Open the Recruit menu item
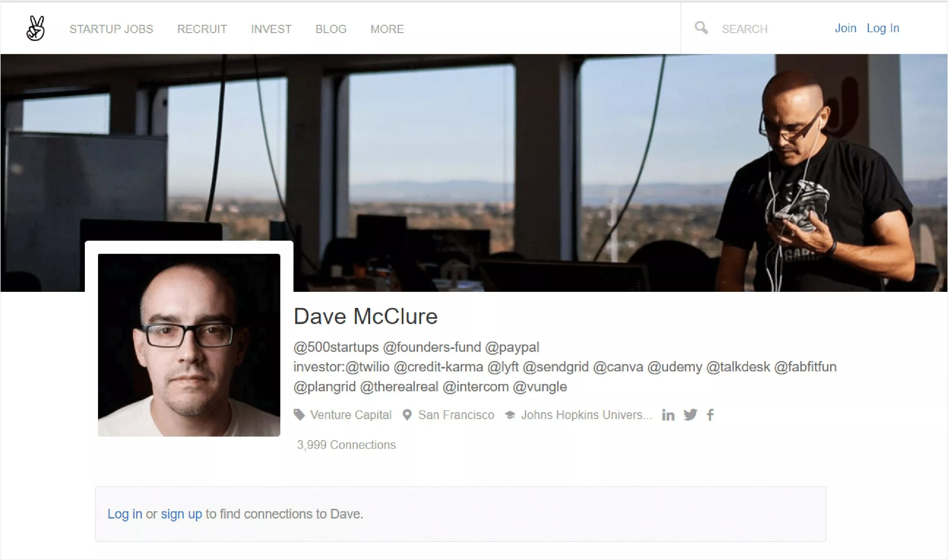948x560 pixels. (x=202, y=29)
